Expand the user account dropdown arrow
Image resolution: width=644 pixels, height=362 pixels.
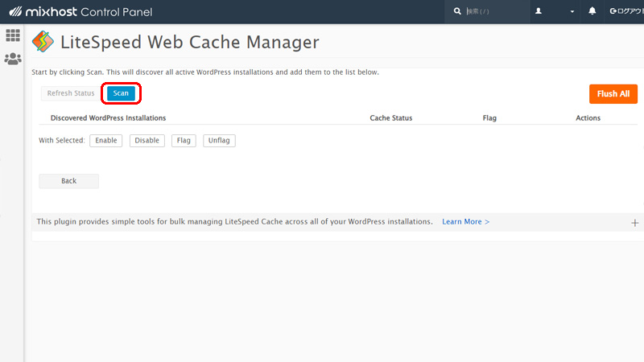pos(572,11)
